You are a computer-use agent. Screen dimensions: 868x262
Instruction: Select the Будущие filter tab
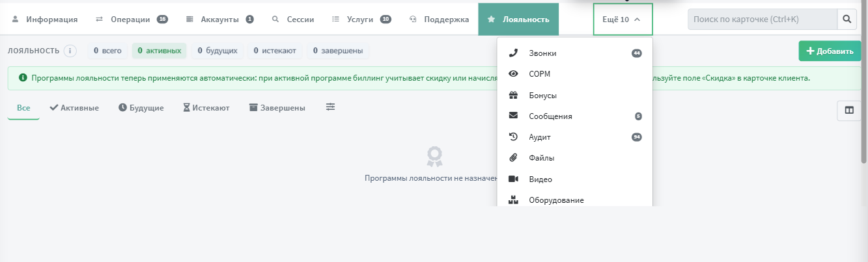(141, 108)
